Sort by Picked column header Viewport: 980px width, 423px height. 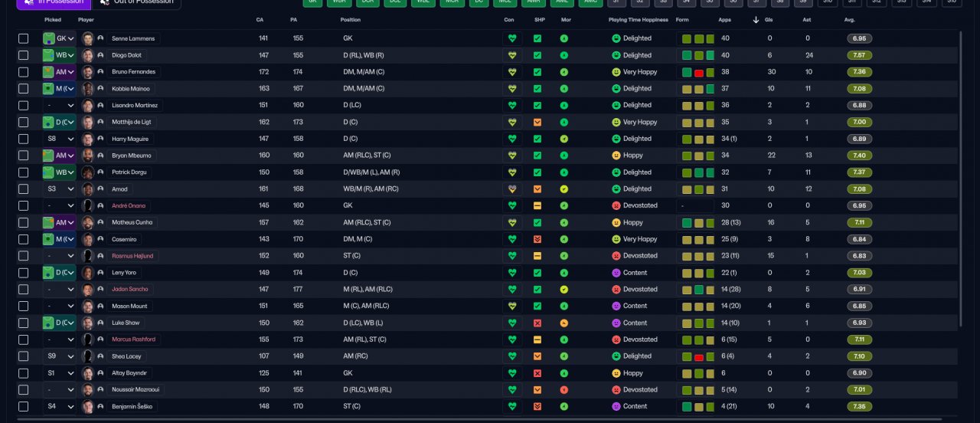(53, 20)
